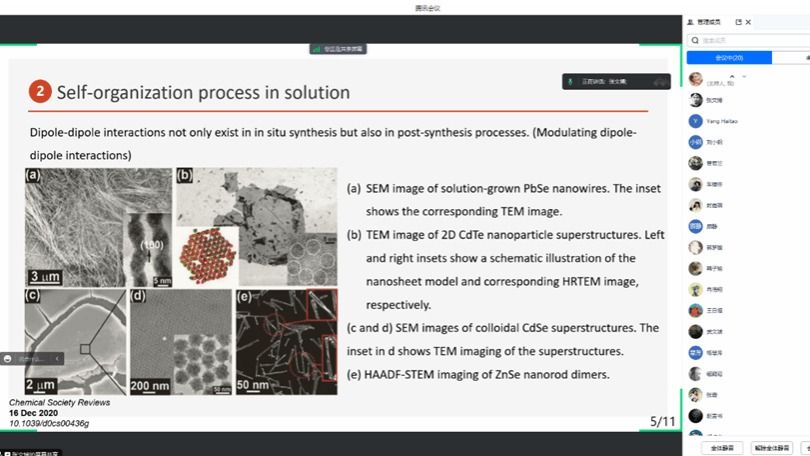Click the cloud icon in speaker bar
The width and height of the screenshot is (810, 456).
[658, 81]
